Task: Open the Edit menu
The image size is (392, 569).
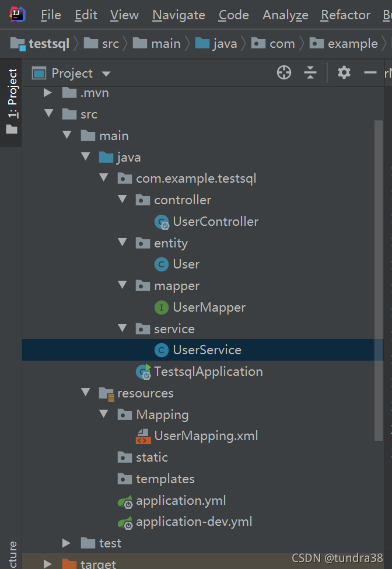Action: [x=86, y=15]
